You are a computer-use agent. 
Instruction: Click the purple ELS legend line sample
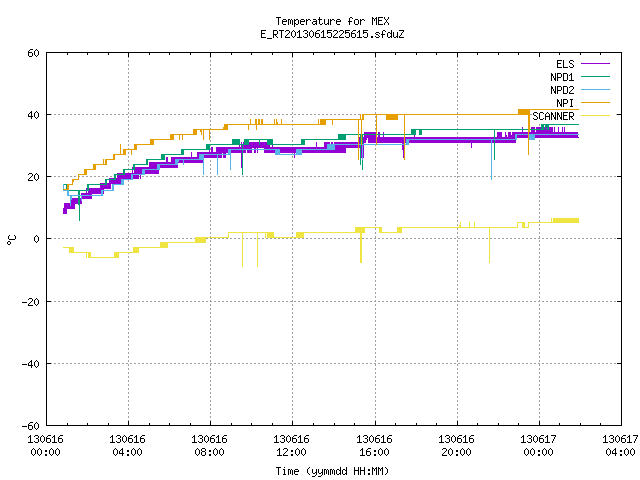coord(595,64)
